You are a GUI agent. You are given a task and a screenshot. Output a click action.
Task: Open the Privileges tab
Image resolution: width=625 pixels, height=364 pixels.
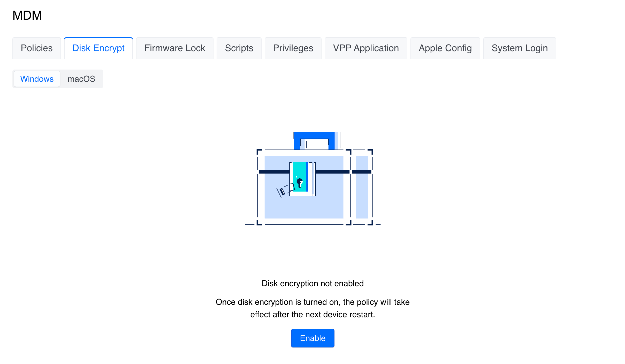(x=293, y=48)
